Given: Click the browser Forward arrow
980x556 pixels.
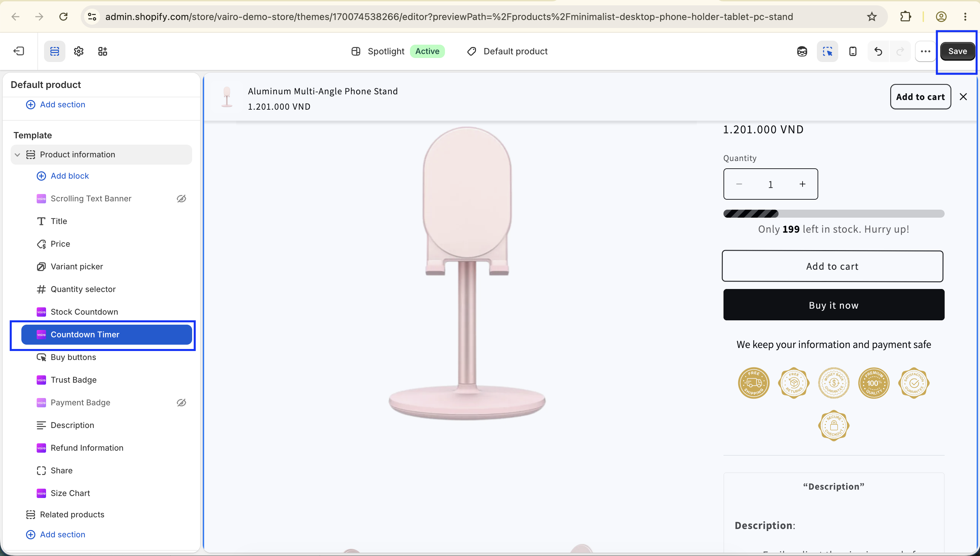Looking at the screenshot, I should click(x=39, y=17).
